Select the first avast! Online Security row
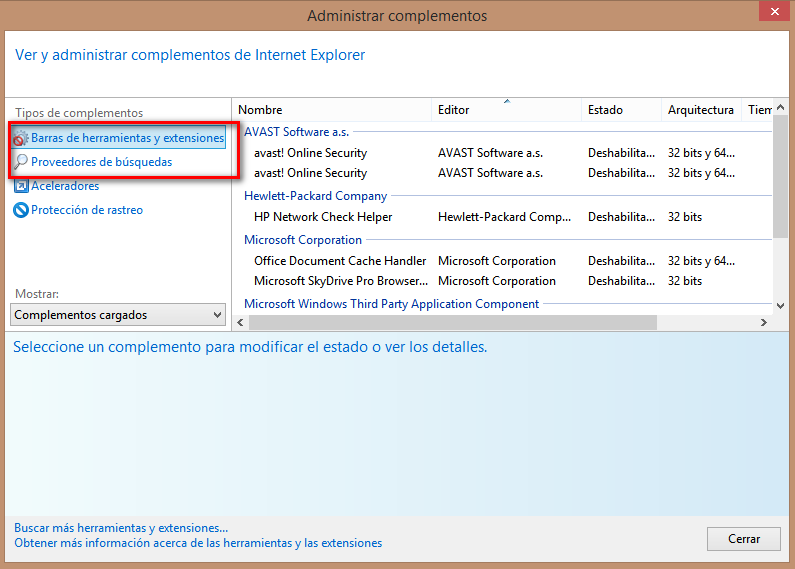This screenshot has width=795, height=569. point(502,153)
